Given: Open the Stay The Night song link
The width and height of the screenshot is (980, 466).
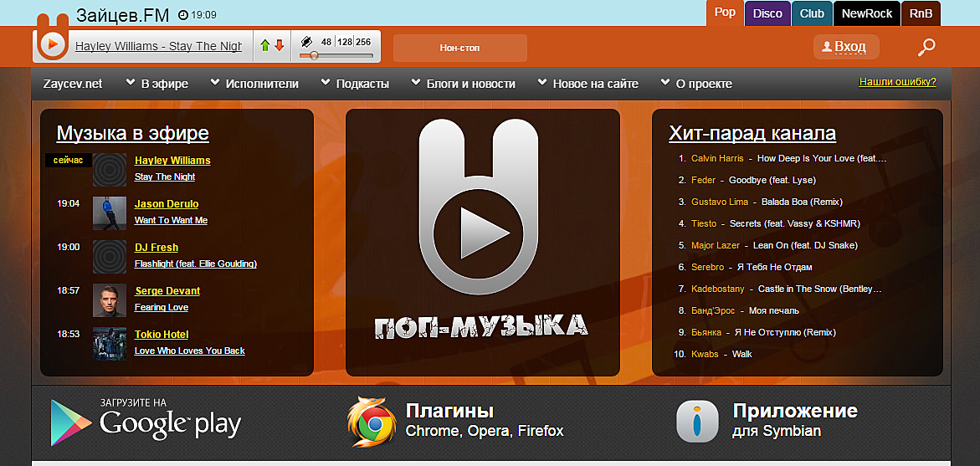Looking at the screenshot, I should [x=165, y=177].
